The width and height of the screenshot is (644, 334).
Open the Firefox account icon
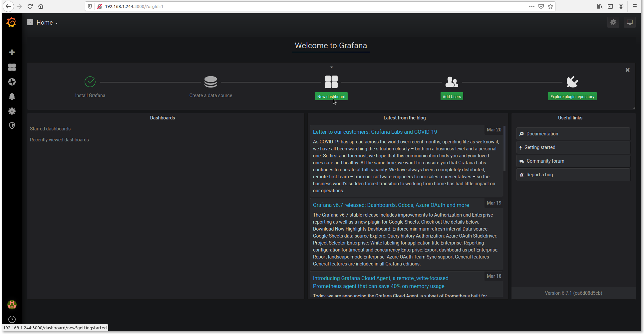[x=621, y=6]
